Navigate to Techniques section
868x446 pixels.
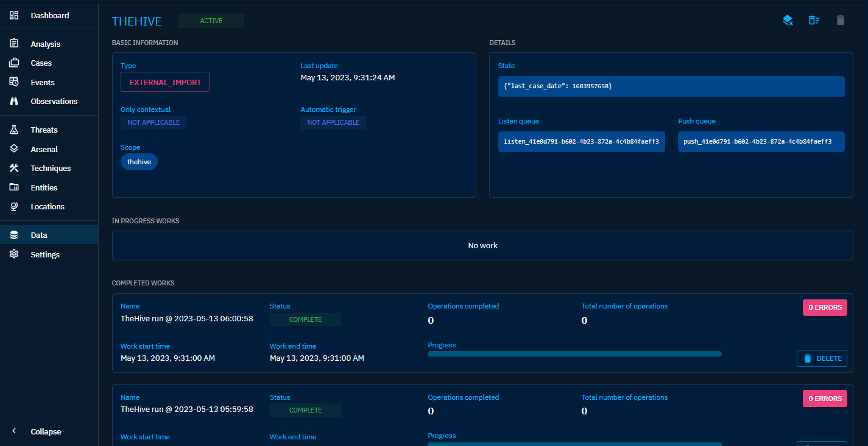click(49, 168)
